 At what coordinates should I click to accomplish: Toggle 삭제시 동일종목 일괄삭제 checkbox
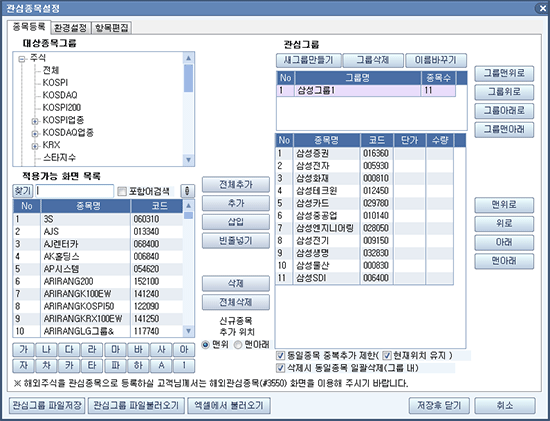[x=280, y=368]
